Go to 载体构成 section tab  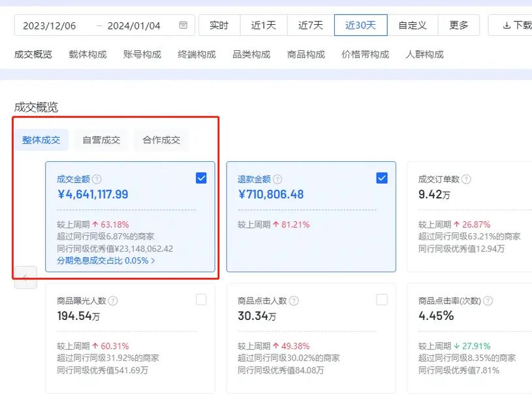(88, 54)
